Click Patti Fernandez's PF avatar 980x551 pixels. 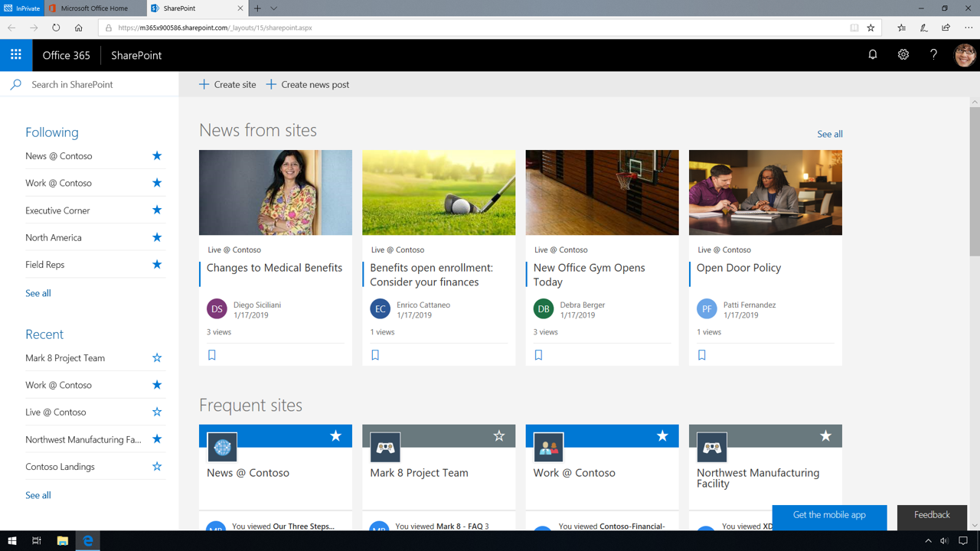[707, 309]
